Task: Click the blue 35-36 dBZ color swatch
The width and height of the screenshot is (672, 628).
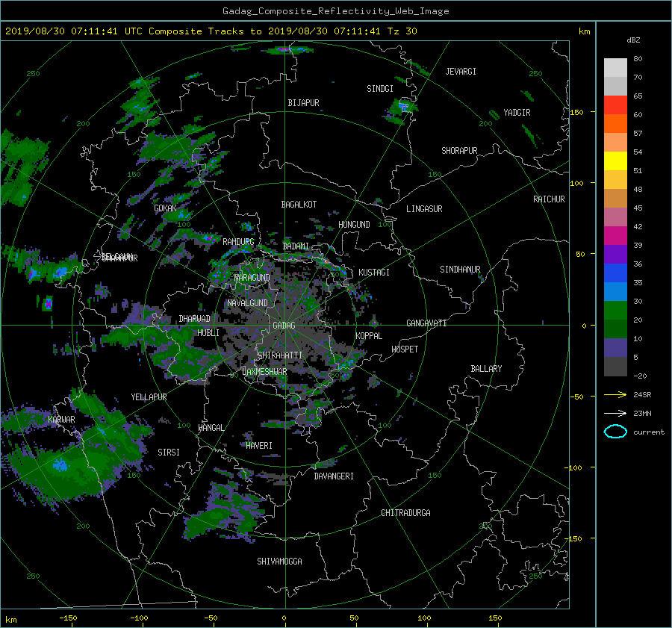Action: click(615, 273)
